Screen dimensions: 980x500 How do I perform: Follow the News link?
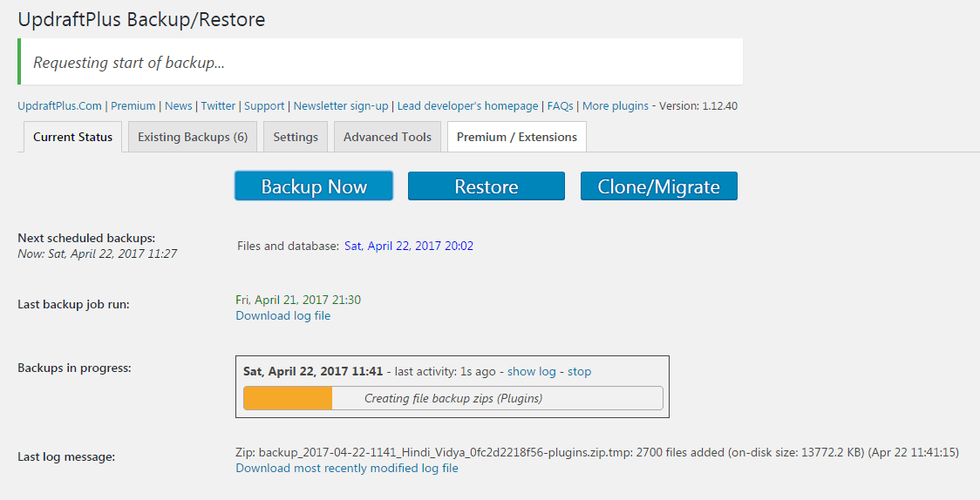[178, 106]
